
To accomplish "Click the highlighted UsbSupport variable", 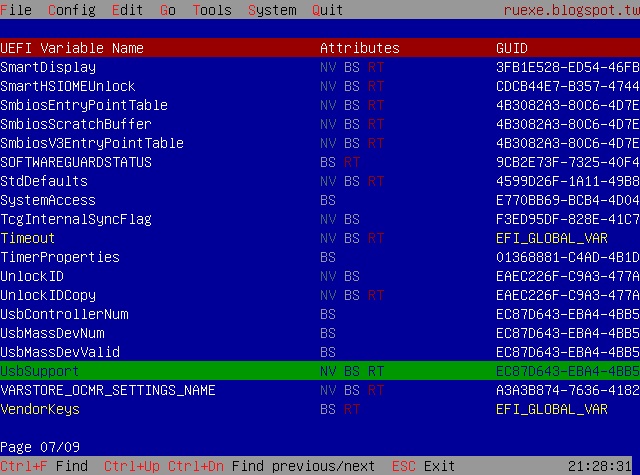I will 320,371.
